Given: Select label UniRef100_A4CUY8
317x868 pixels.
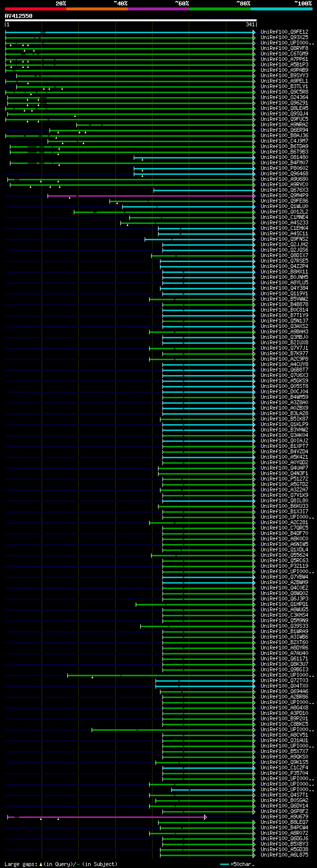Looking at the screenshot, I should coord(284,365).
